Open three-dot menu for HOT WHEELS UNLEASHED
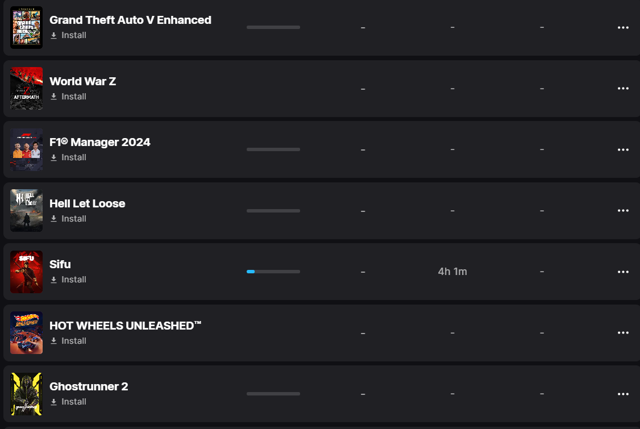Screen dimensions: 640x429 (x=623, y=333)
